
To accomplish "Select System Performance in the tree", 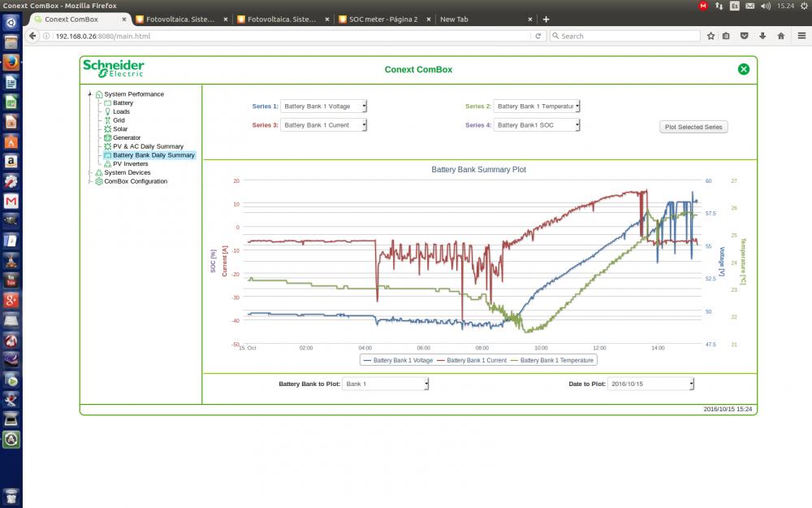I will tap(134, 93).
